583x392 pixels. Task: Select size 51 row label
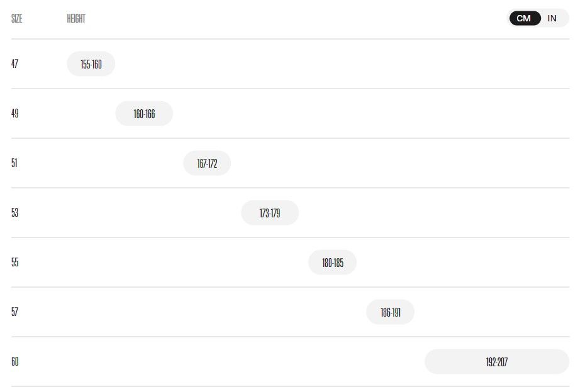(14, 163)
